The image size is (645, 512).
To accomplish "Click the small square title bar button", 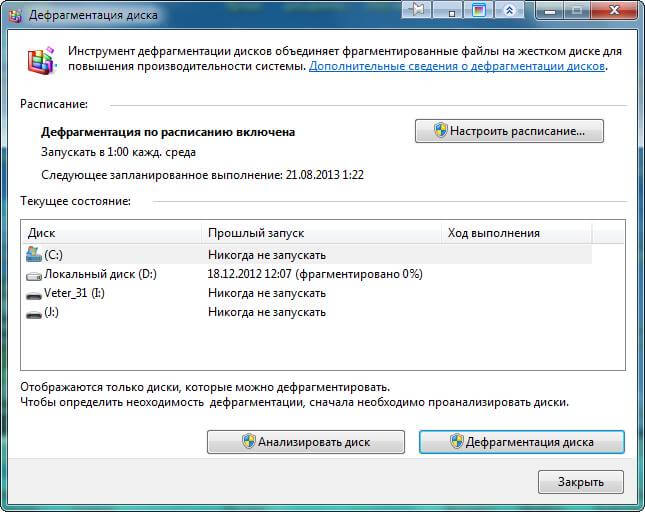I will 448,9.
